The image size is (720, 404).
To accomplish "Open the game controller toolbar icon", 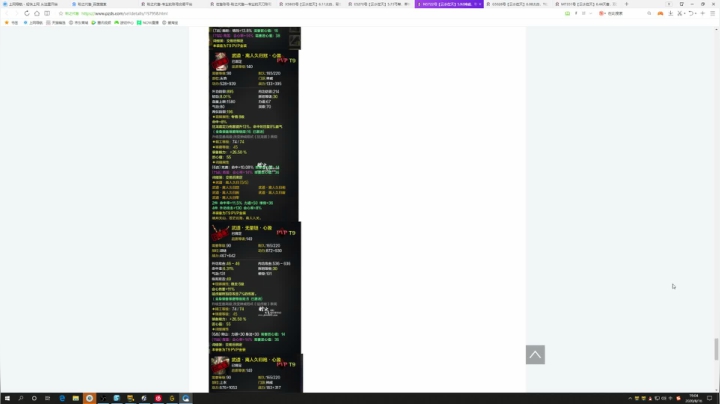I will click(x=660, y=13).
